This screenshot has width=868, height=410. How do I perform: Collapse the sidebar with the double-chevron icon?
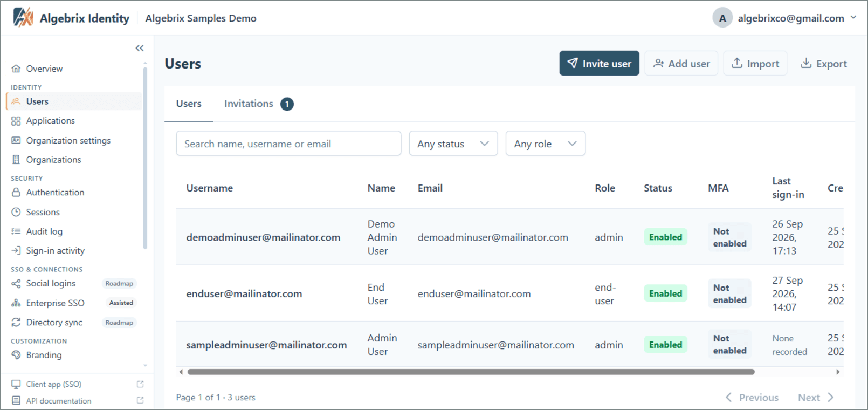tap(140, 48)
